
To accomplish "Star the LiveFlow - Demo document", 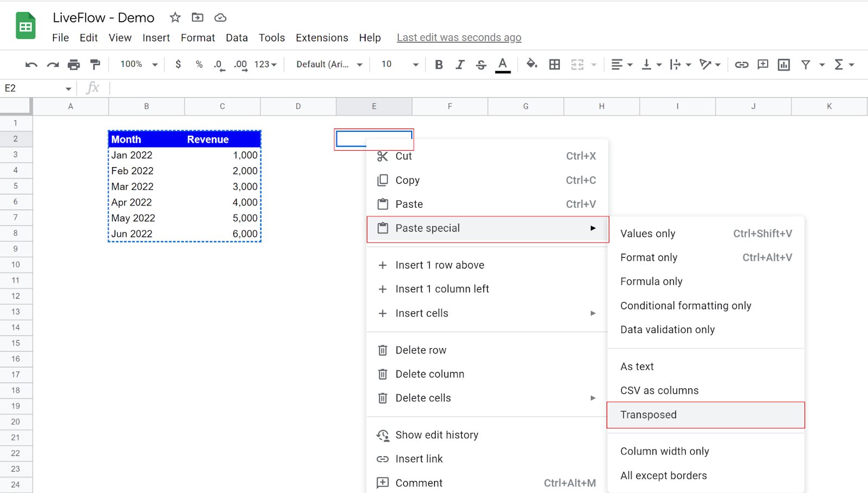I will coord(175,17).
